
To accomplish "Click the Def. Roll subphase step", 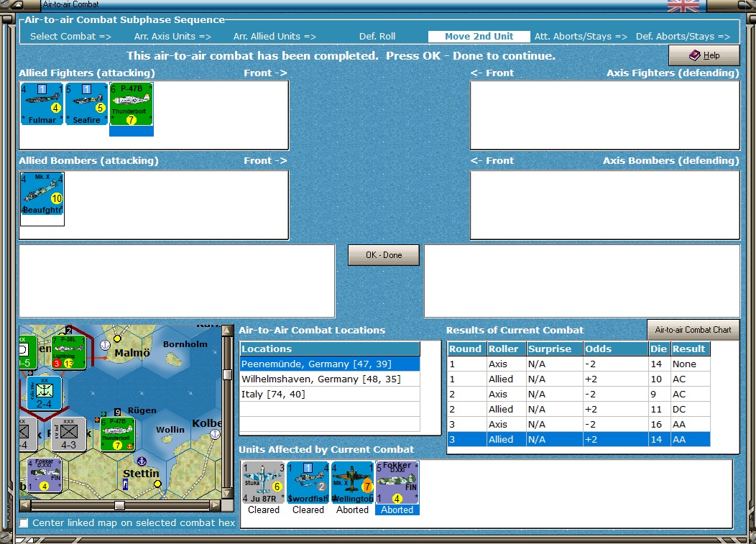I will [377, 36].
